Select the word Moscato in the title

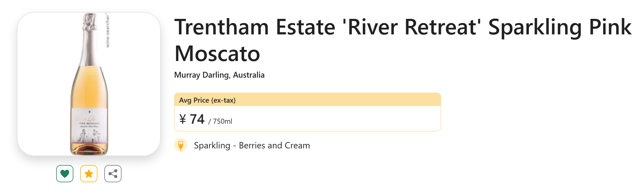[x=217, y=54]
